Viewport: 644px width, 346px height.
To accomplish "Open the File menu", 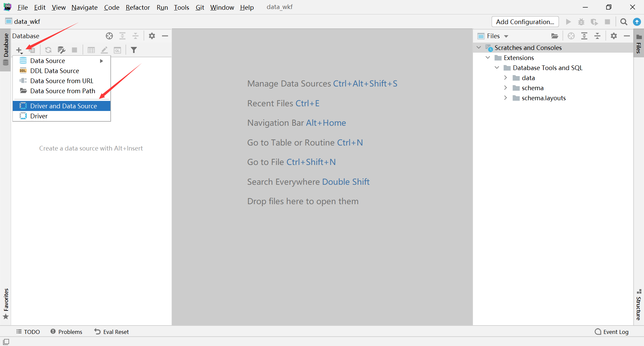I will 22,7.
